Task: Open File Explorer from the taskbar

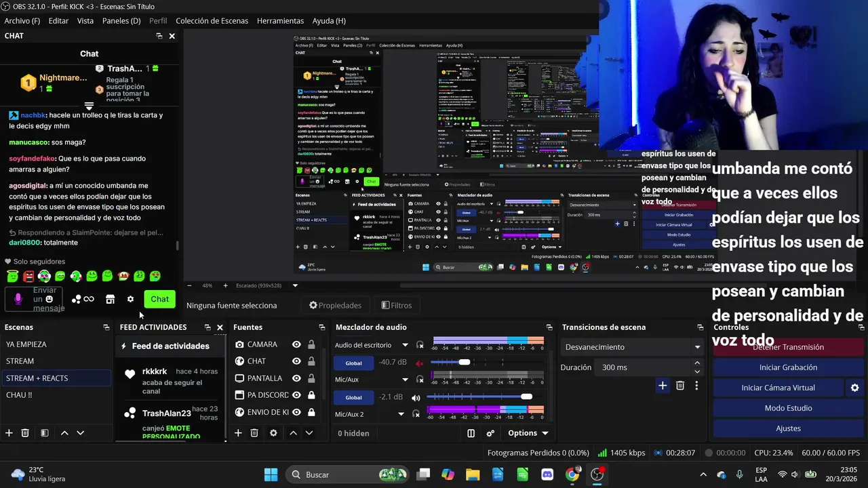Action: 473,474
